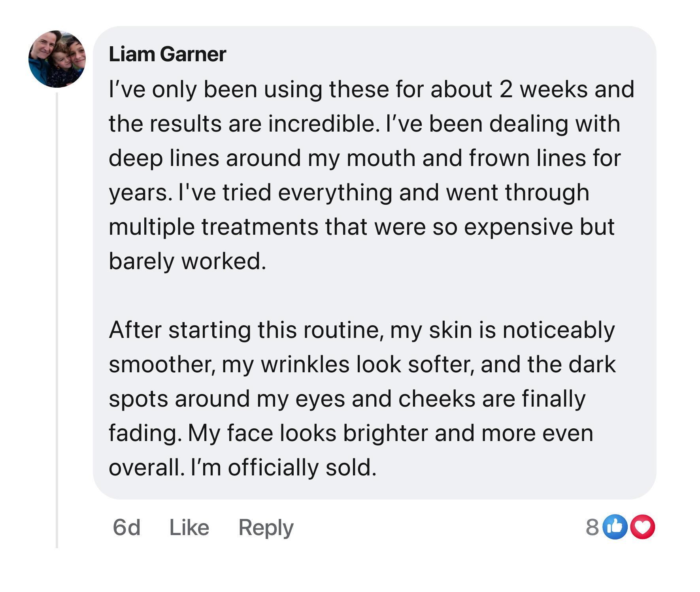Viewport: 700px width, 592px height.
Task: Click the phrase "My face looks brighter"
Action: [x=308, y=433]
